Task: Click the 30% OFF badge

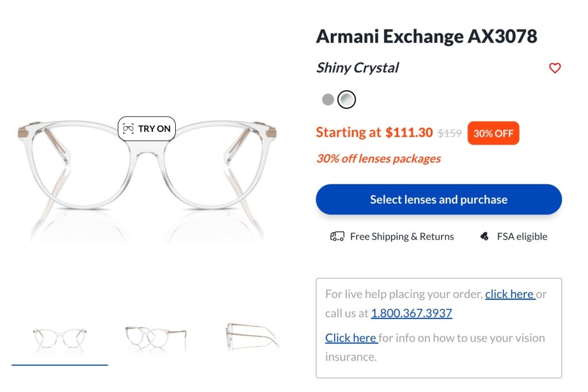Action: click(493, 133)
